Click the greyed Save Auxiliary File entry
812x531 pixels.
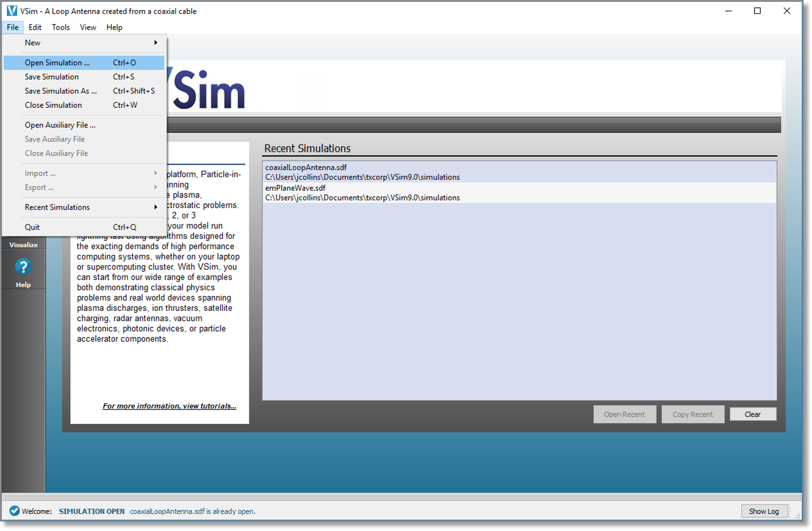84,139
